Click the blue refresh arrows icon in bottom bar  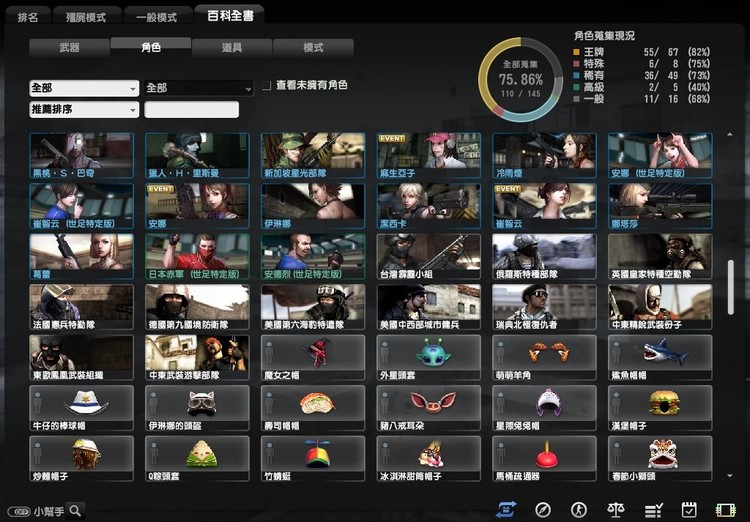(x=506, y=510)
